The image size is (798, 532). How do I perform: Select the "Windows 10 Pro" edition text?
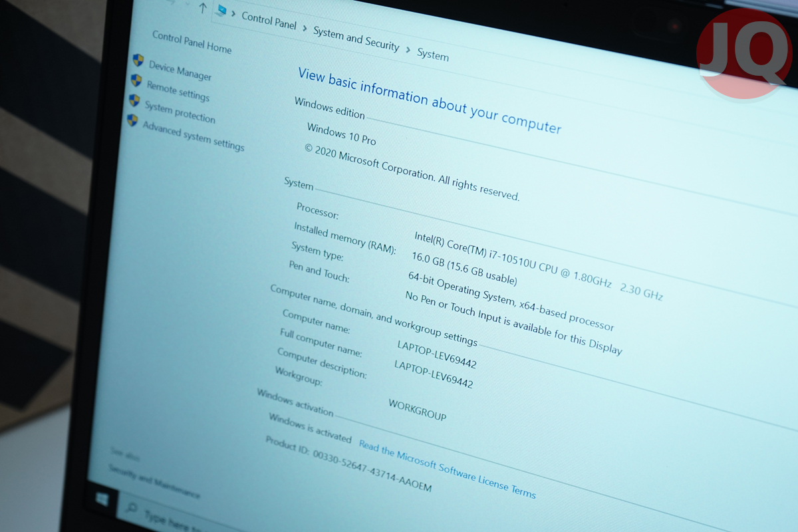point(342,134)
